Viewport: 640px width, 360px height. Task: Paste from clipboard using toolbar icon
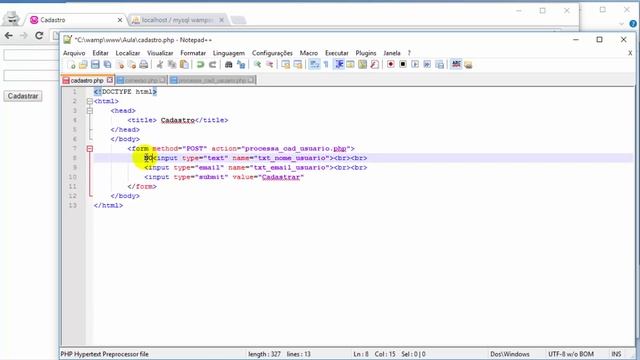coord(184,64)
